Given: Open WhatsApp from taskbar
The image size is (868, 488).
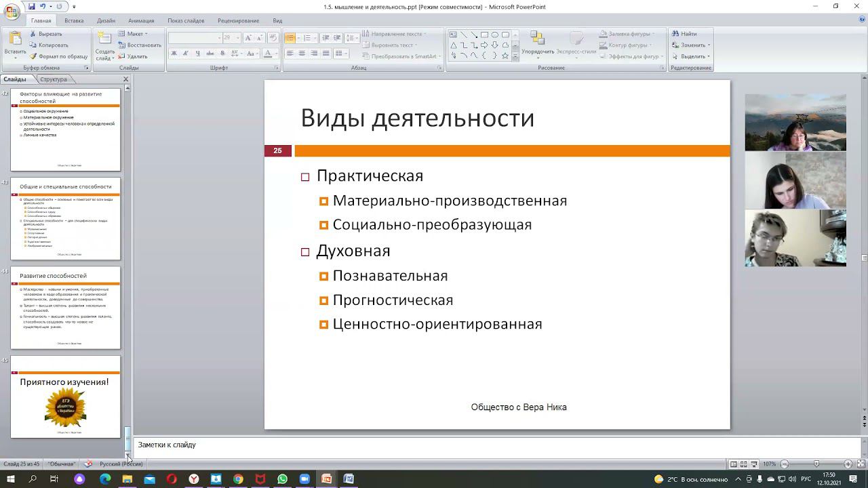Looking at the screenshot, I should point(282,479).
